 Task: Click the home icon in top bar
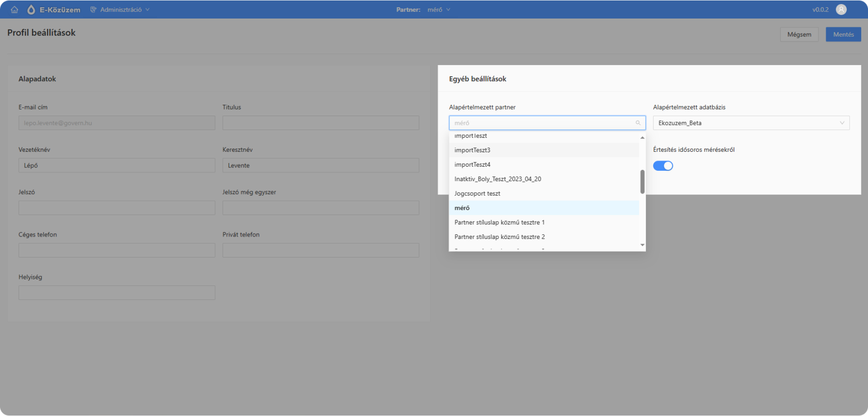(14, 10)
